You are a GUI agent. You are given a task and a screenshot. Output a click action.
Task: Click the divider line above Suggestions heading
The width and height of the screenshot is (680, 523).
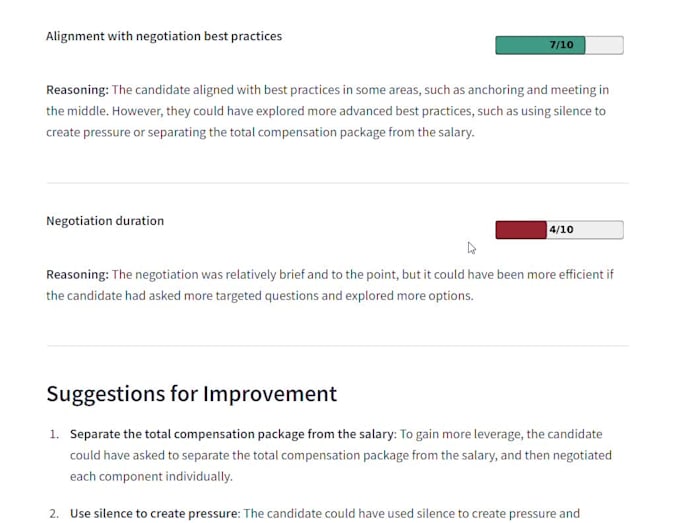(x=337, y=346)
